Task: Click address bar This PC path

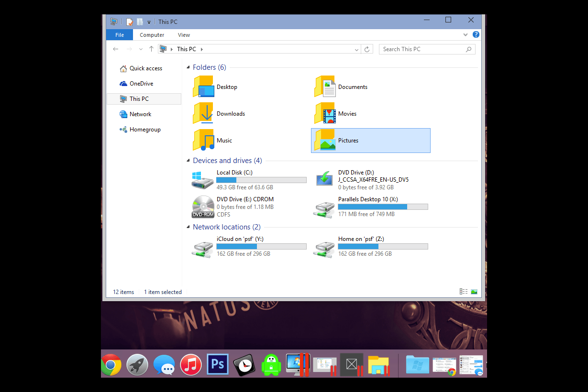Action: tap(186, 49)
